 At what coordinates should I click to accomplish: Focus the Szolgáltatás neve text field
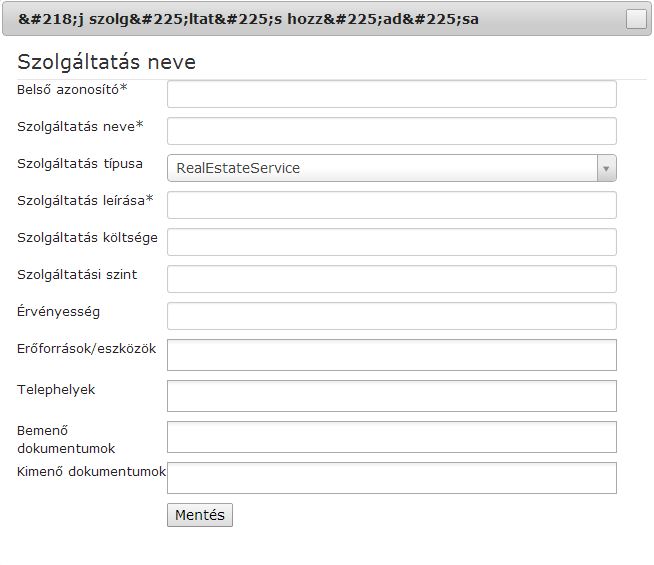click(x=391, y=131)
